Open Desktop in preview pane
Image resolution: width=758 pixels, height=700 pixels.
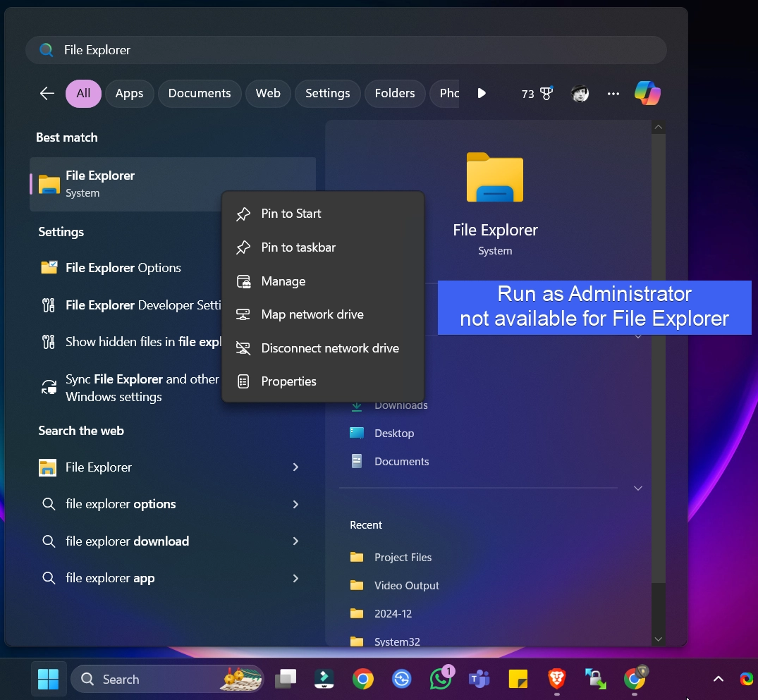click(x=383, y=433)
